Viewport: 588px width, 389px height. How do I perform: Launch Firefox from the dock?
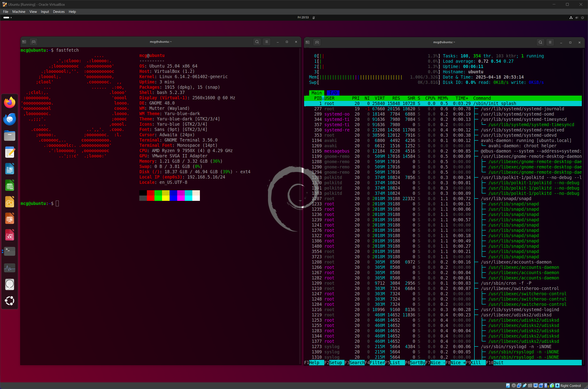tap(10, 103)
